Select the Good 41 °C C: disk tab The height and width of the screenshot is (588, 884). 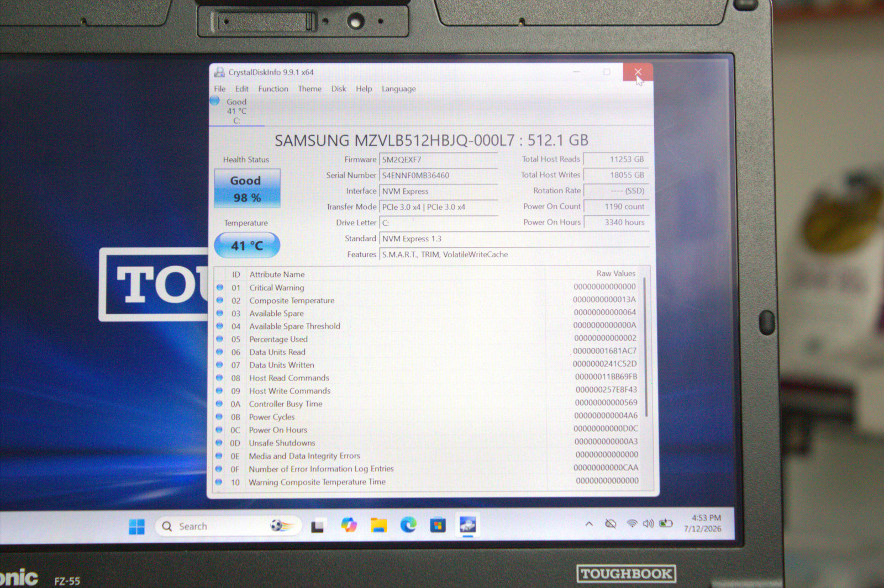[x=236, y=111]
